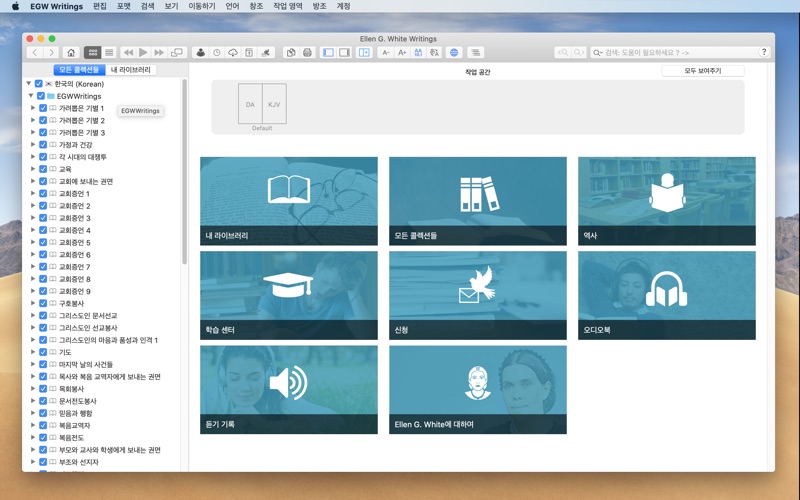Open the Ellen G. White에 대하여 tile
The width and height of the screenshot is (800, 500).
[478, 390]
